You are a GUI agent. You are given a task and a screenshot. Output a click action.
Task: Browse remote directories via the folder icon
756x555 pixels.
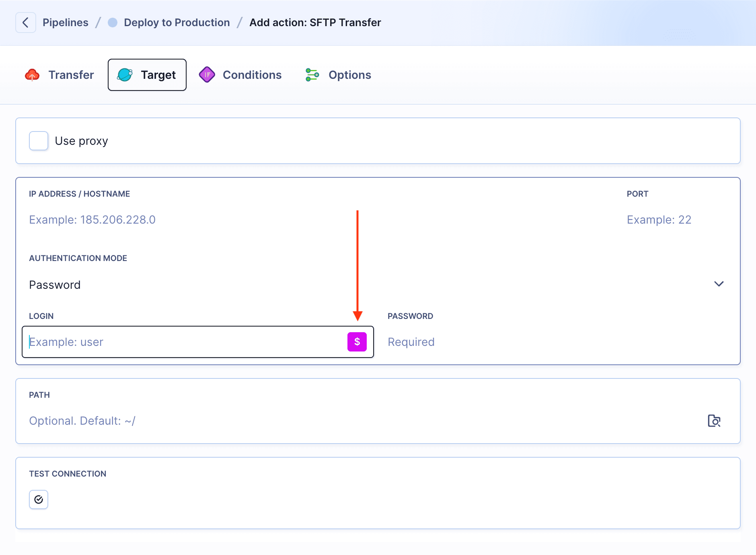(714, 421)
